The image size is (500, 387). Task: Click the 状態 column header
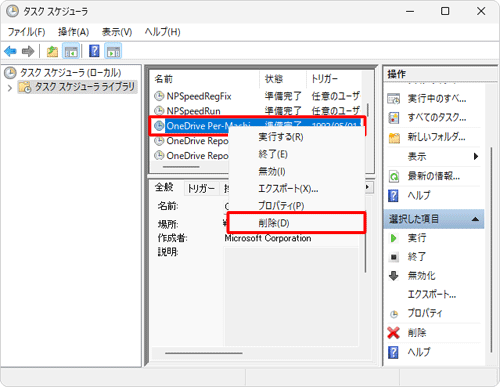[x=283, y=79]
